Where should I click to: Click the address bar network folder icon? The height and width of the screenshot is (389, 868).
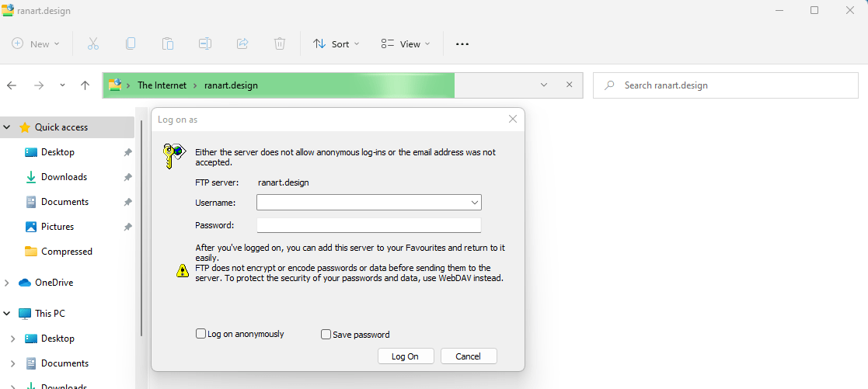click(114, 85)
